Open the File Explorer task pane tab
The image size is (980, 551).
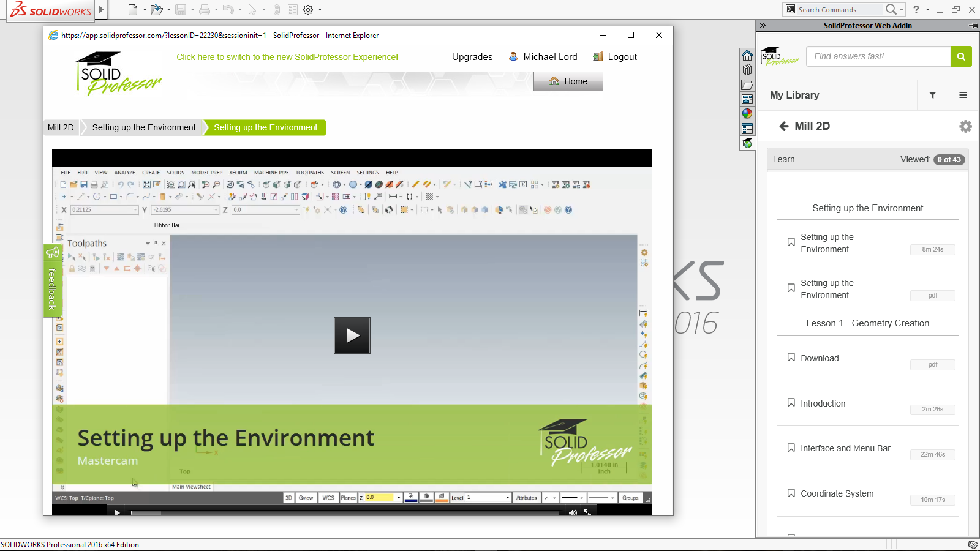click(x=747, y=84)
